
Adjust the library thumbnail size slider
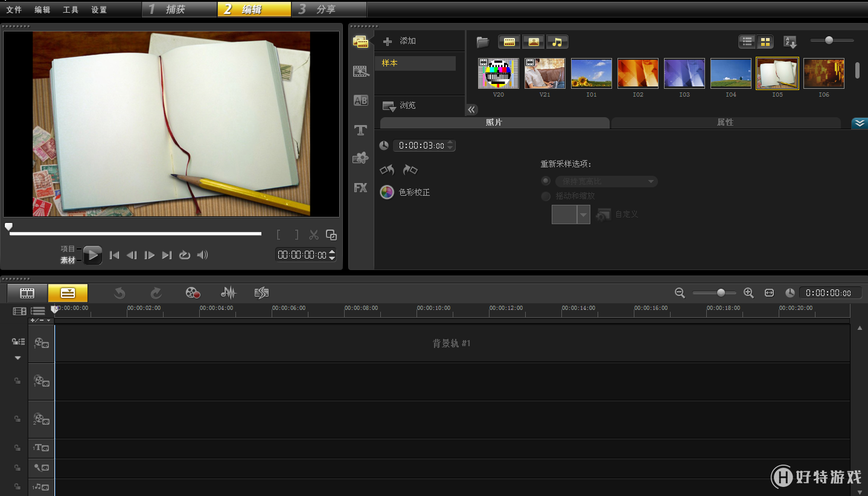[832, 40]
